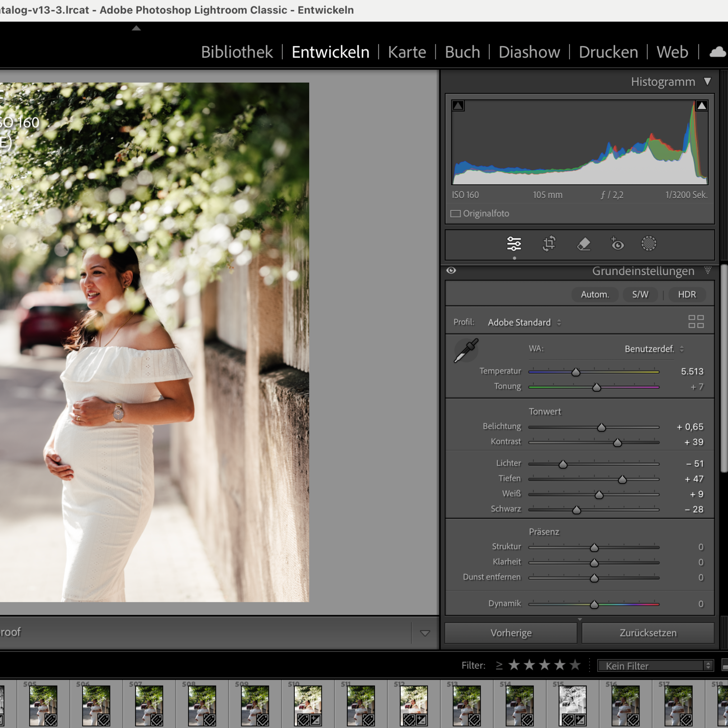Screen dimensions: 728x728
Task: Click the Belichtung slider handle
Action: (x=601, y=427)
